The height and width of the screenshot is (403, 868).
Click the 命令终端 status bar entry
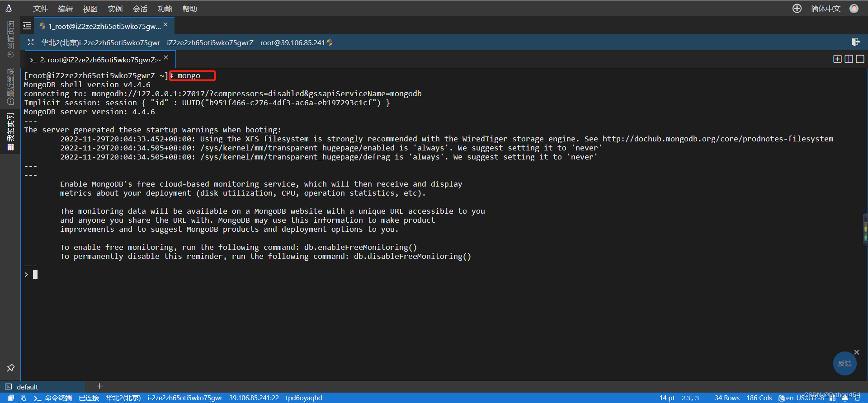click(53, 398)
